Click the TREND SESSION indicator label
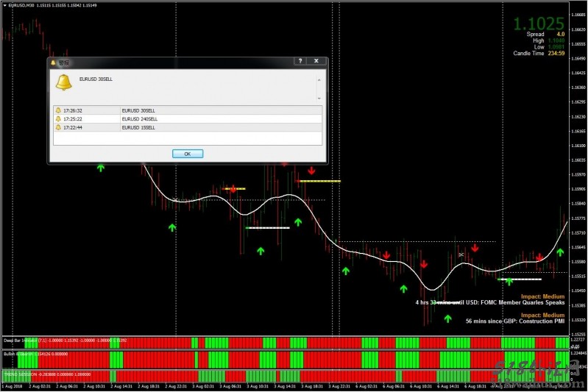Viewport: 588px width, 392px height. coord(21,374)
